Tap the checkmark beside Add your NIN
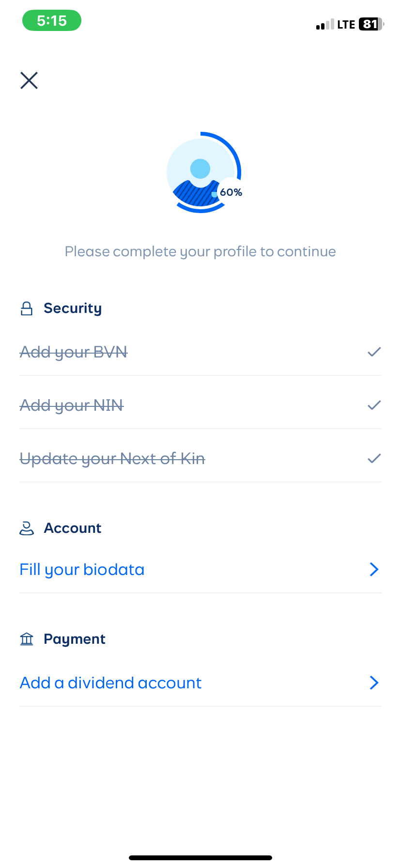The width and height of the screenshot is (401, 868). (374, 405)
